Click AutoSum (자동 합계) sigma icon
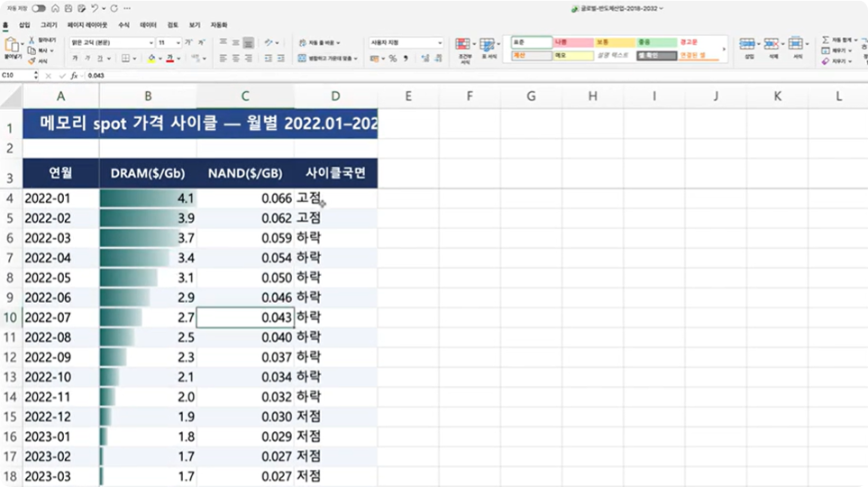The height and width of the screenshot is (487, 868). coord(826,40)
